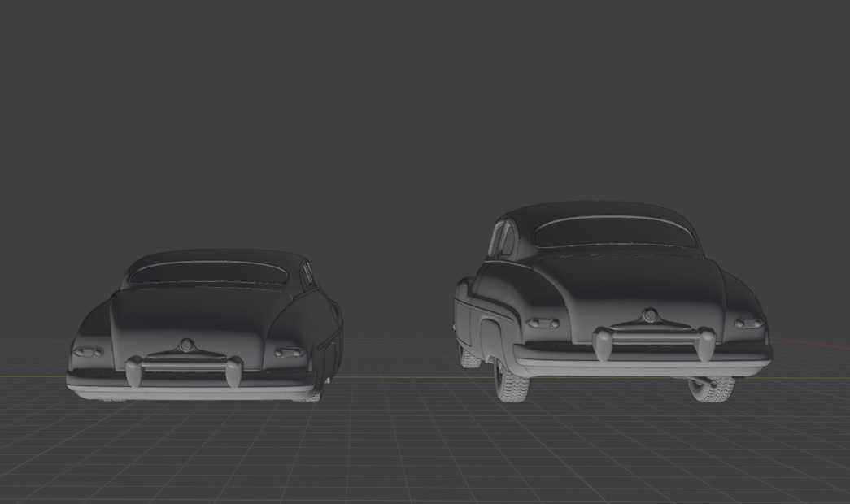Image resolution: width=850 pixels, height=504 pixels.
Task: Click the rear window of the raised car
Action: coord(614,232)
